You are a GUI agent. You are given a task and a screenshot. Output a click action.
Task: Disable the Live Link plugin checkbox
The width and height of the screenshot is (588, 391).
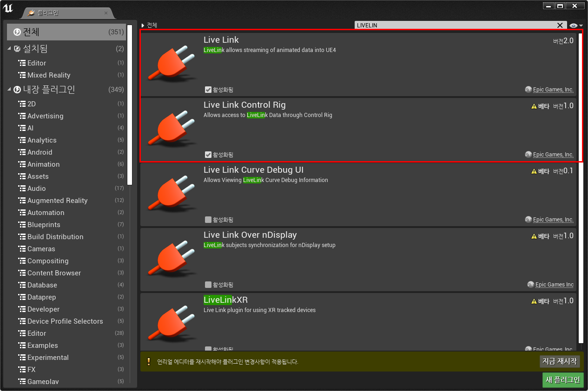[x=208, y=90]
